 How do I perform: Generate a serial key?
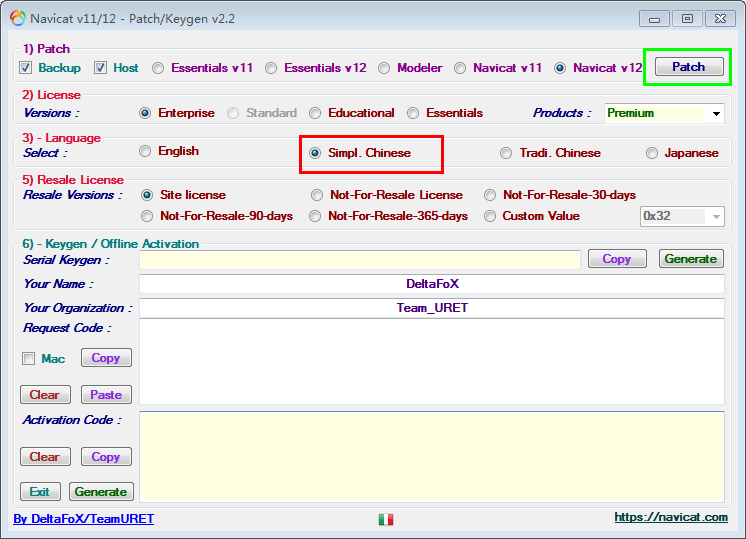coord(691,259)
